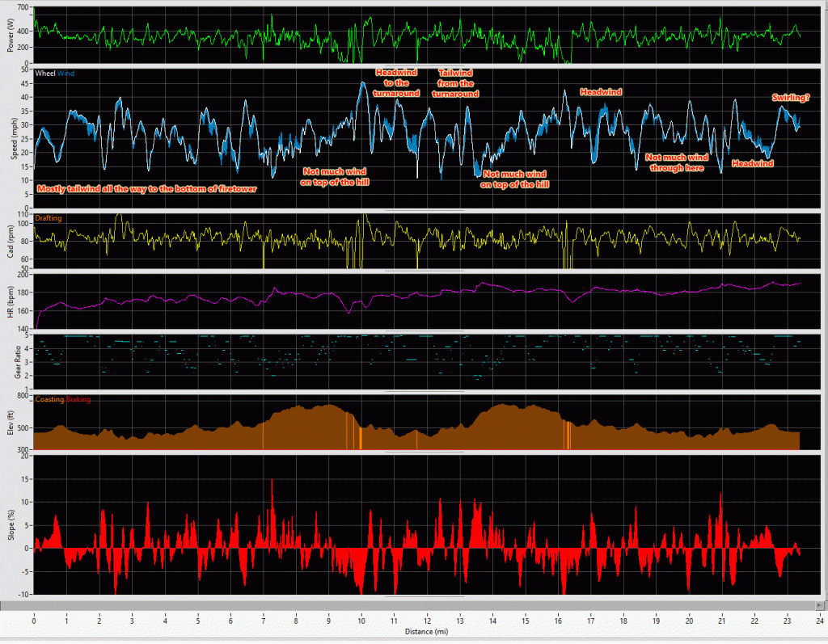Click the 'Headwind to the turnaround' annotation
This screenshot has width=828, height=644.
[x=395, y=82]
